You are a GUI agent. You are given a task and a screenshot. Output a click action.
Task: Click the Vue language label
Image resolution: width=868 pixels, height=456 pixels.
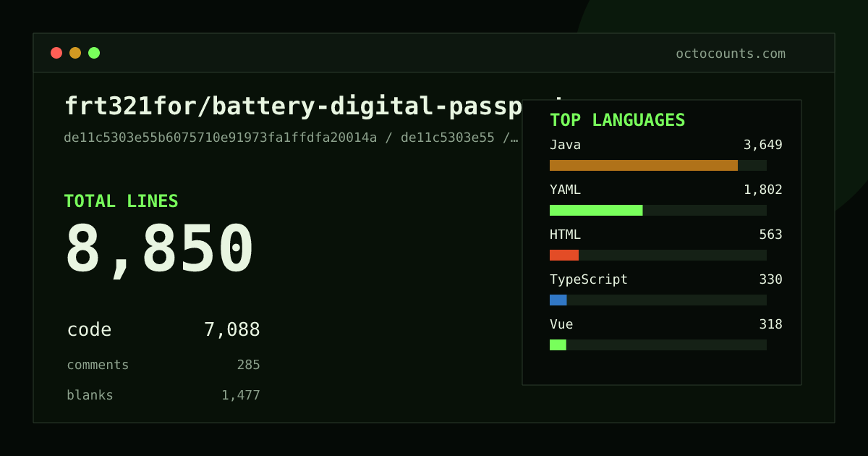click(561, 324)
